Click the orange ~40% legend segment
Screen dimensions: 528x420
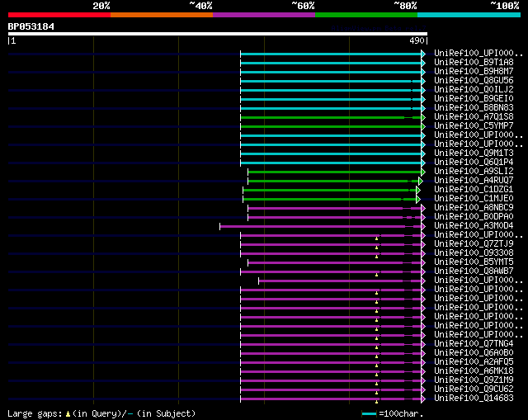click(162, 15)
